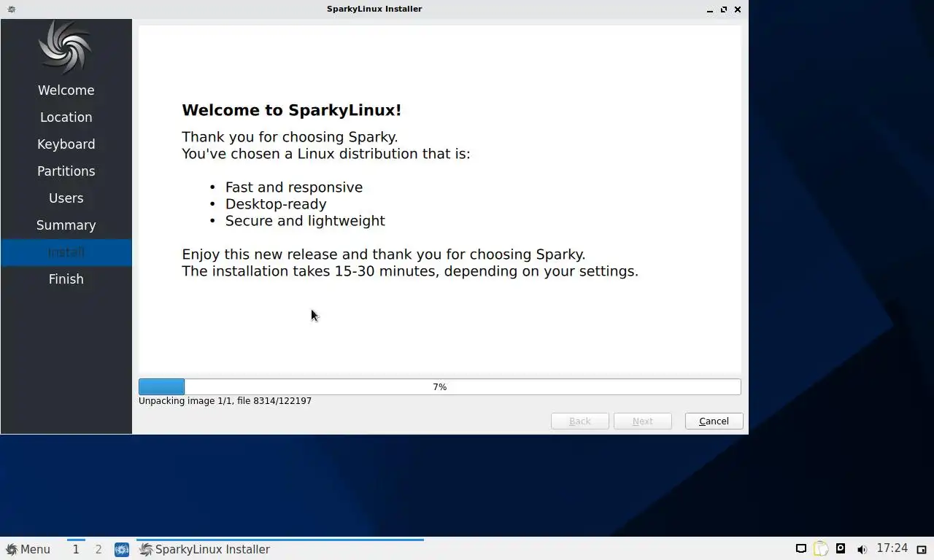This screenshot has width=934, height=560.
Task: Open the window menu icon in title bar
Action: pyautogui.click(x=11, y=9)
